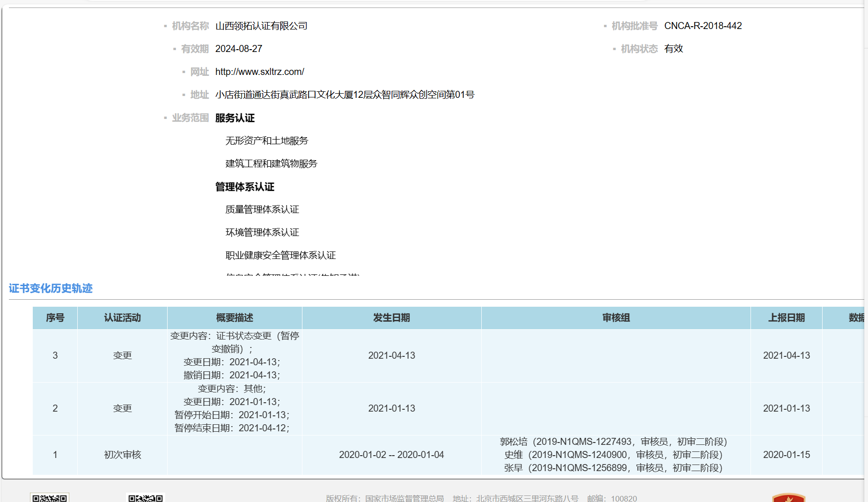Click report date 2021-04-13 in row 3
The height and width of the screenshot is (502, 868).
point(787,355)
